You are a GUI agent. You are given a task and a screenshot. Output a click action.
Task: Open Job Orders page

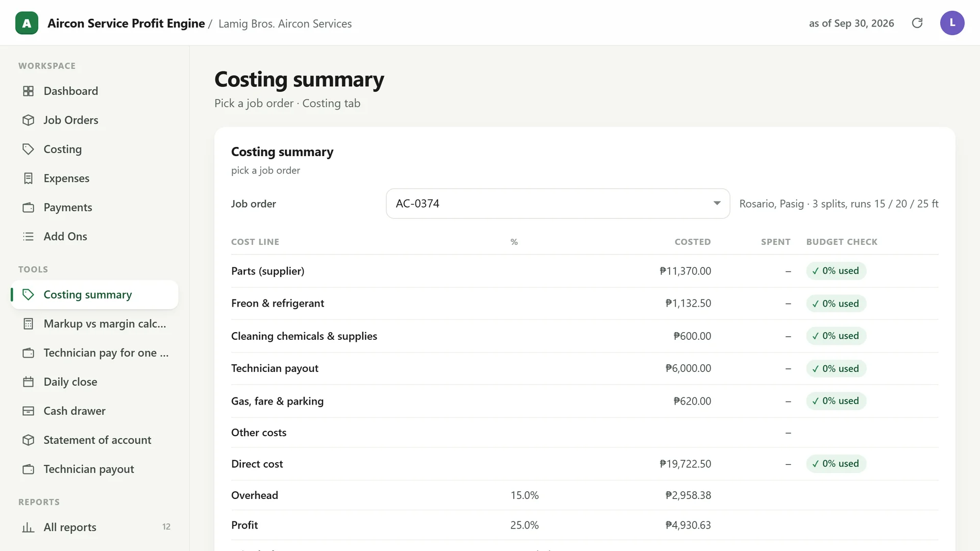94,120
